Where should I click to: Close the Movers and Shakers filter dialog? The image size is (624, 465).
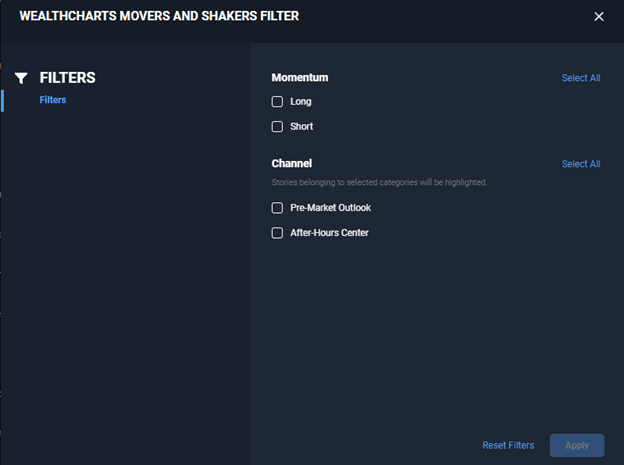click(599, 16)
